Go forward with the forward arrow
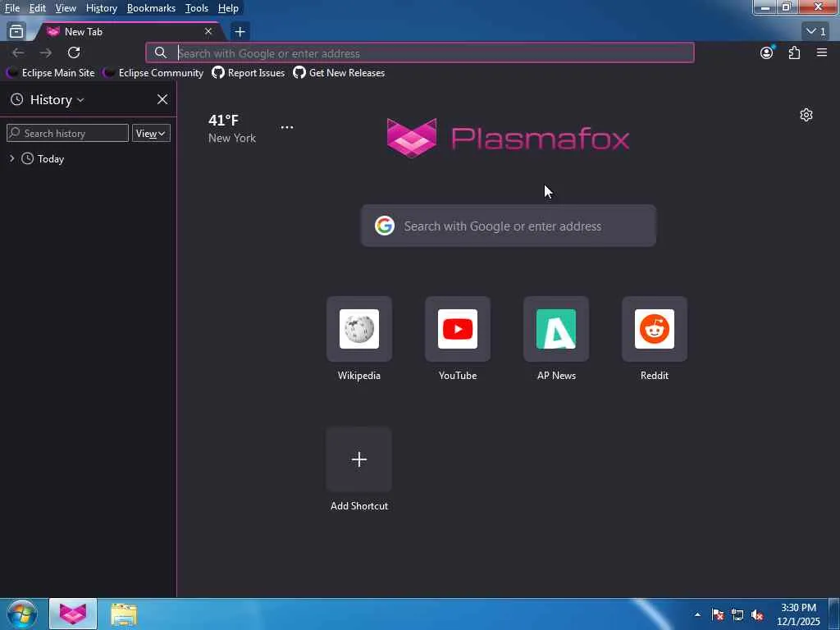 [46, 52]
